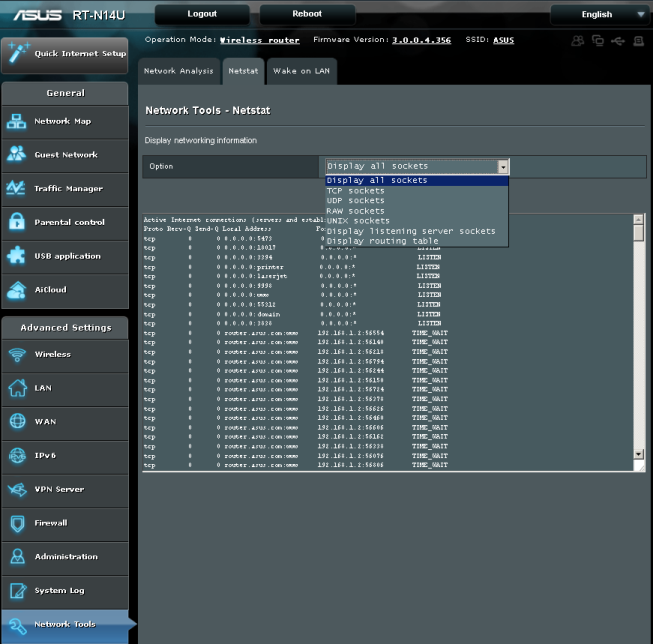Click the Display networking information text
Viewport: 653px width, 644px height.
(x=201, y=140)
